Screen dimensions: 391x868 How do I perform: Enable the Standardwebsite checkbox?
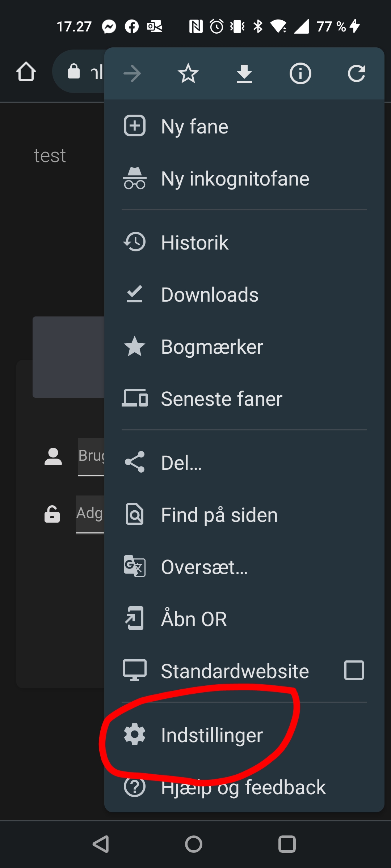tap(354, 670)
